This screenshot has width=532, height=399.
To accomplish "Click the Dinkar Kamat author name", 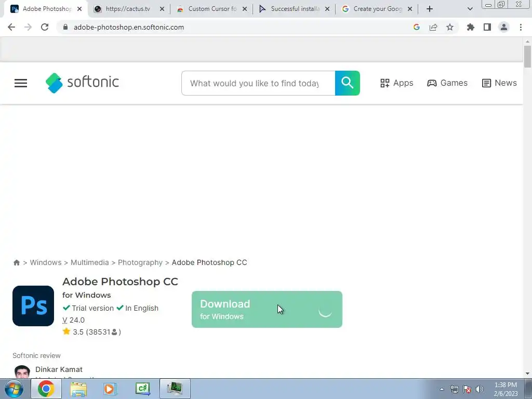I will click(59, 369).
